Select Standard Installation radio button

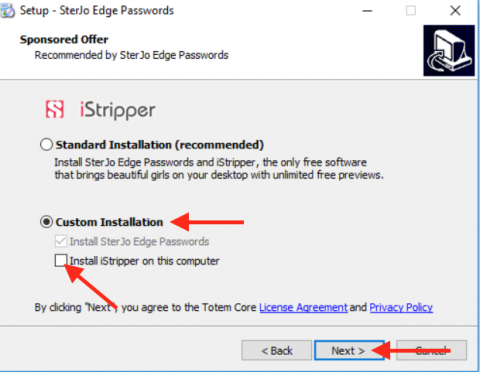[46, 145]
